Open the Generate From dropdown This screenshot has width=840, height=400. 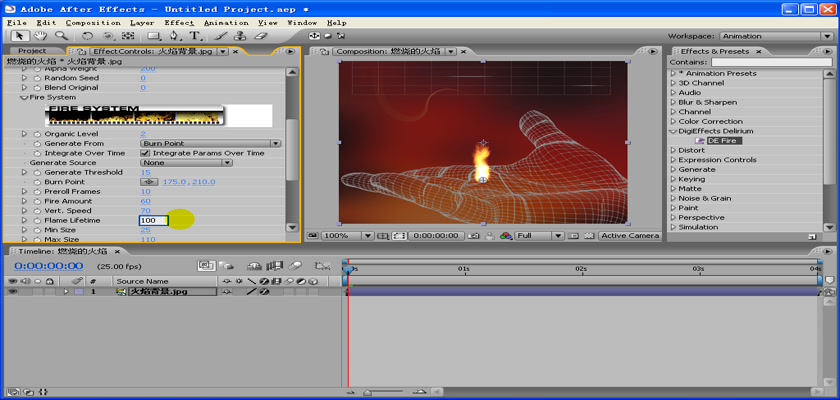(x=211, y=144)
